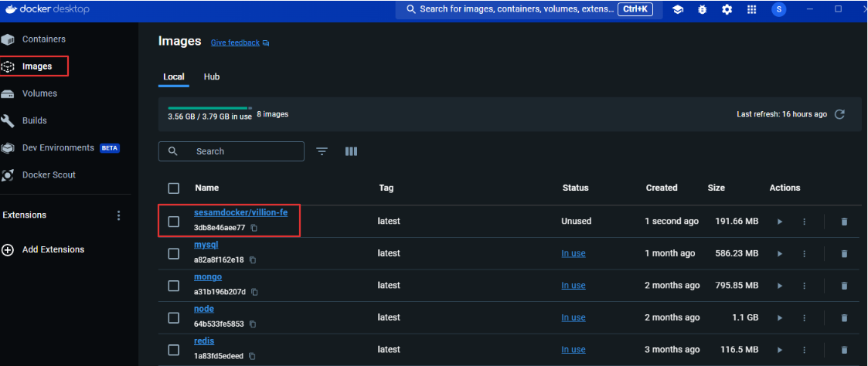Run the node image

pos(780,317)
